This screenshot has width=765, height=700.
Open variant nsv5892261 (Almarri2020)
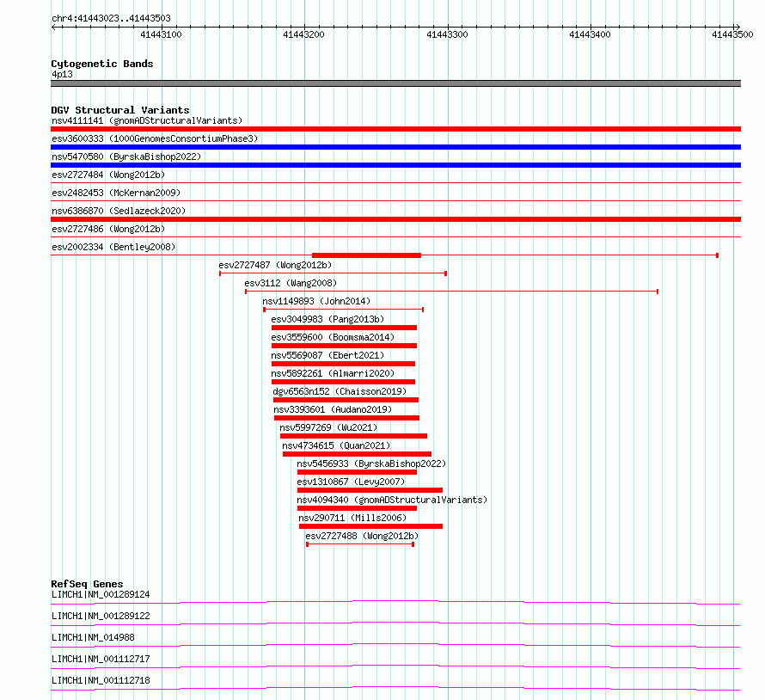click(333, 373)
